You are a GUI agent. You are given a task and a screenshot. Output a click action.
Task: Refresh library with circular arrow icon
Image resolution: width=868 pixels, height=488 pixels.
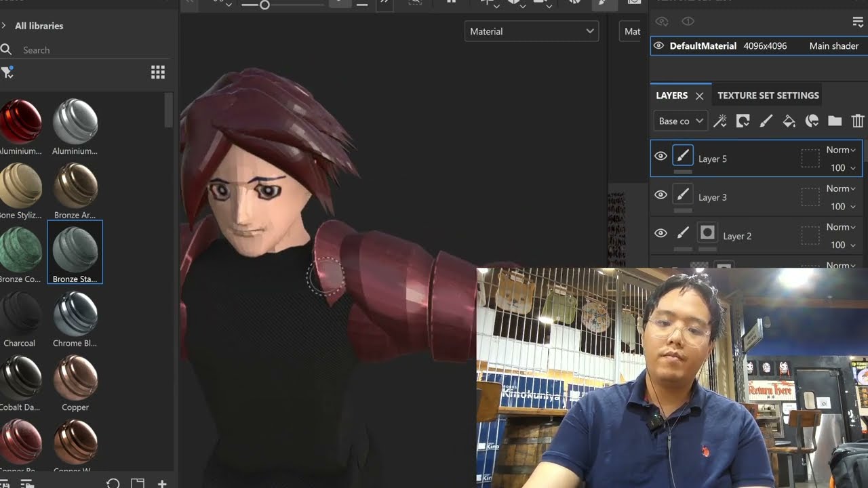113,483
